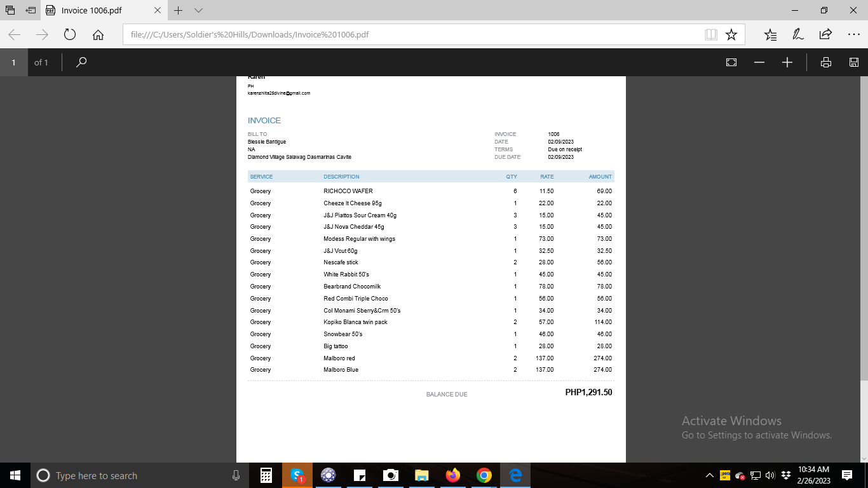This screenshot has width=868, height=488.
Task: Open Google Chrome from the taskbar
Action: (484, 475)
